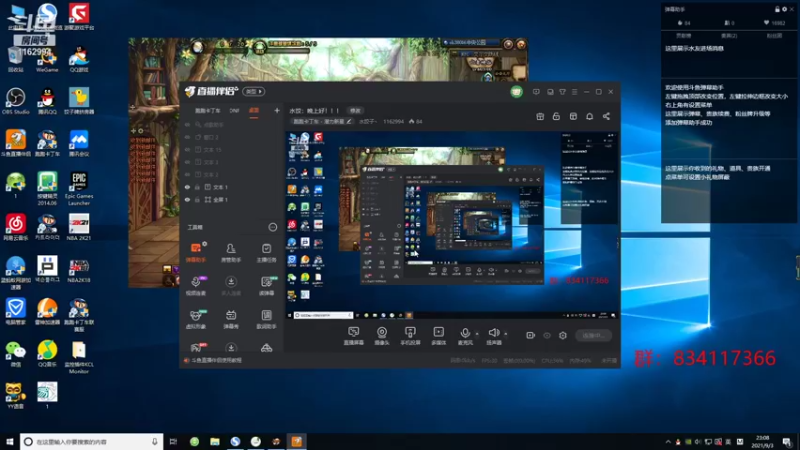The height and width of the screenshot is (450, 800).
Task: Open the 歌词助手 tool
Action: 266,319
